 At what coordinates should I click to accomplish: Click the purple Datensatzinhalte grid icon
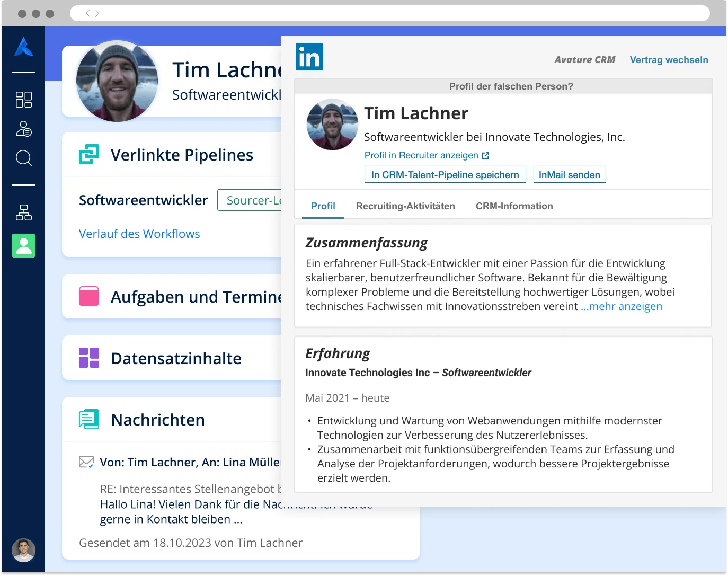(x=88, y=358)
